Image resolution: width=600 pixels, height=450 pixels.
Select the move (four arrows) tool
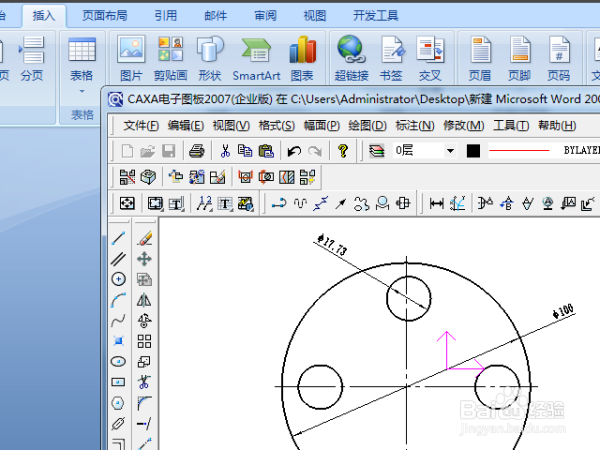point(144,259)
